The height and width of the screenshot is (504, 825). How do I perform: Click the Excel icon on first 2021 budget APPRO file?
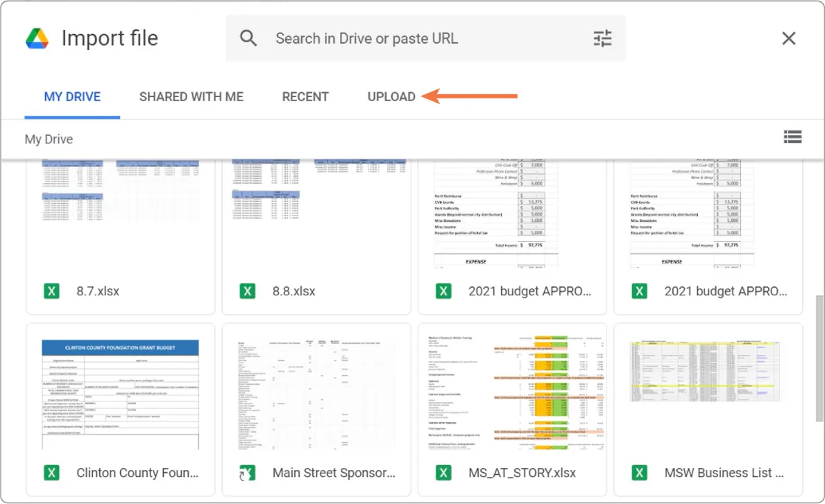[443, 290]
